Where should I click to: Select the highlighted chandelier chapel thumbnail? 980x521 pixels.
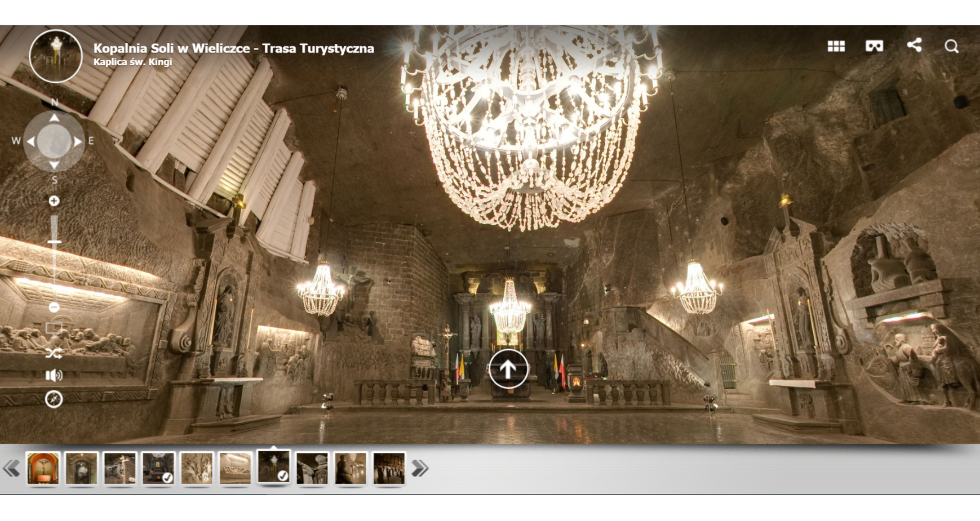tap(274, 466)
